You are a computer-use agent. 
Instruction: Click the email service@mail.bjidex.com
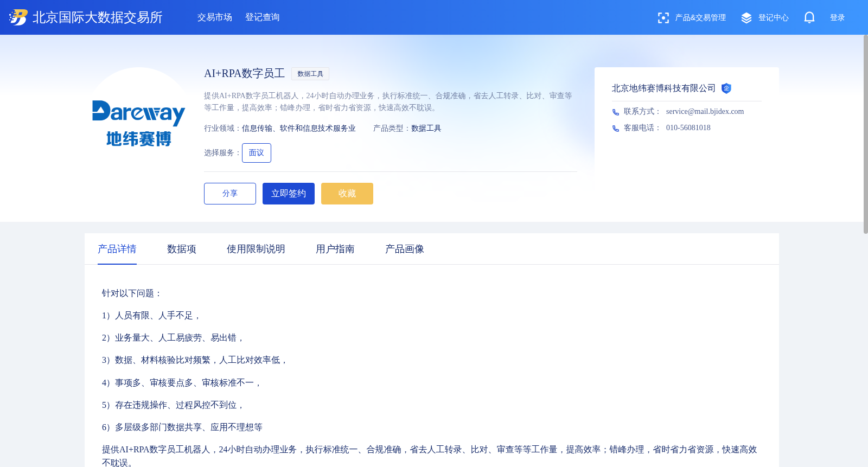coord(705,112)
